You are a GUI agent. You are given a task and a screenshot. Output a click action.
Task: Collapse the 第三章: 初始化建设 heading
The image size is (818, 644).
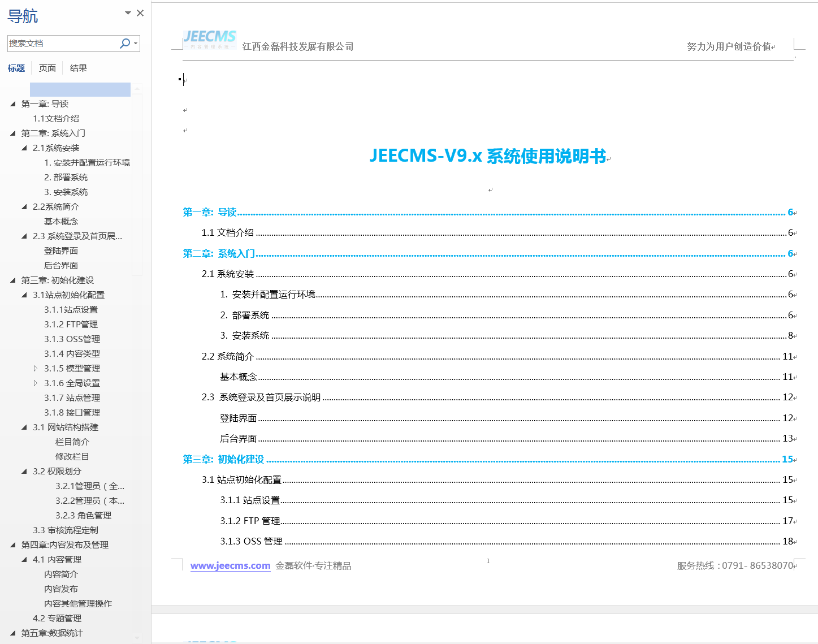pyautogui.click(x=13, y=280)
